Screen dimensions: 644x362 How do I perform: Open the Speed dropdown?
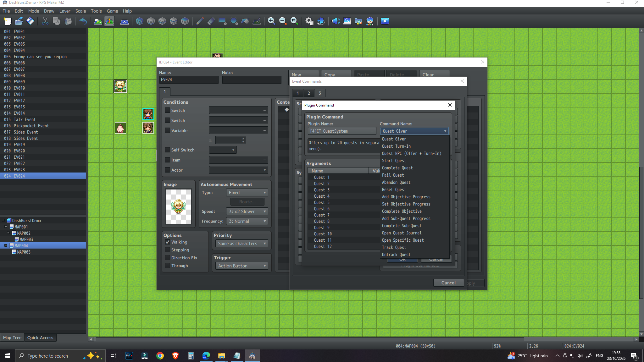pyautogui.click(x=247, y=211)
